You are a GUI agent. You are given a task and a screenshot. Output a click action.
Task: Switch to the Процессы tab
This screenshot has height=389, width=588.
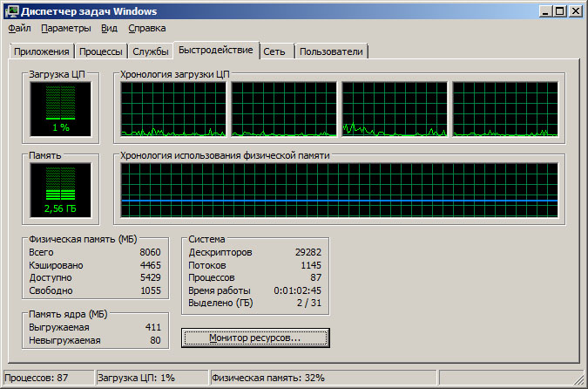coord(101,51)
